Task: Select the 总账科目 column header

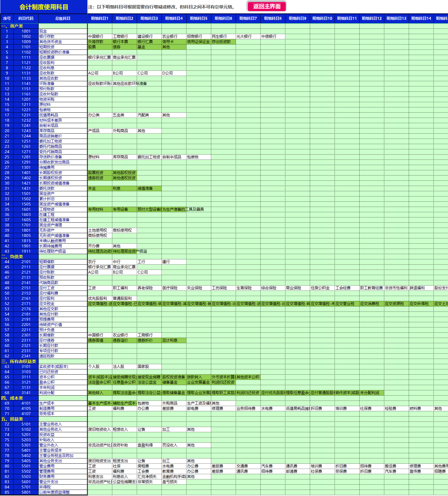Action: (63, 18)
